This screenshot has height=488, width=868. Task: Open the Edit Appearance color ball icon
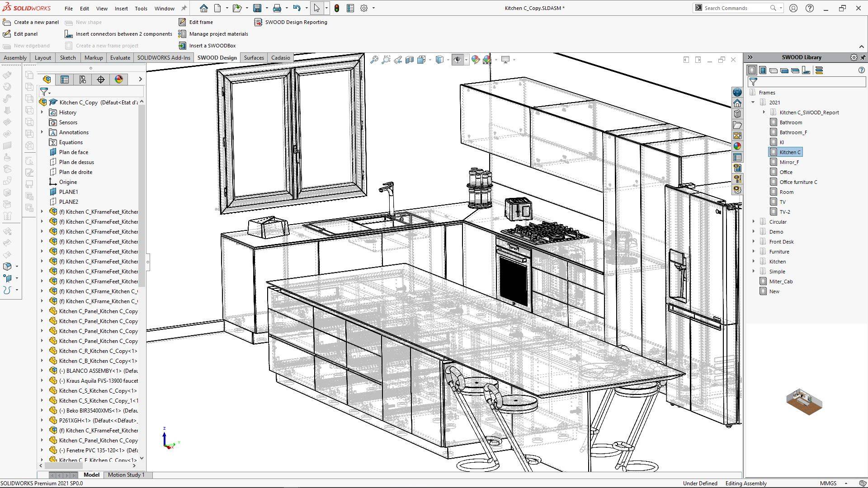tap(475, 60)
